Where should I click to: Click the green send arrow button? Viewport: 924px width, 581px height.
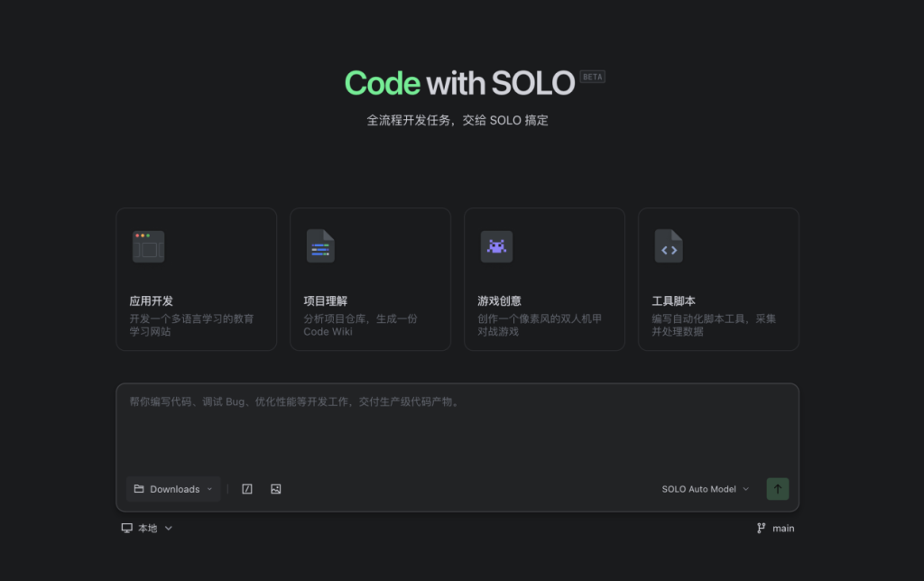[x=777, y=488]
